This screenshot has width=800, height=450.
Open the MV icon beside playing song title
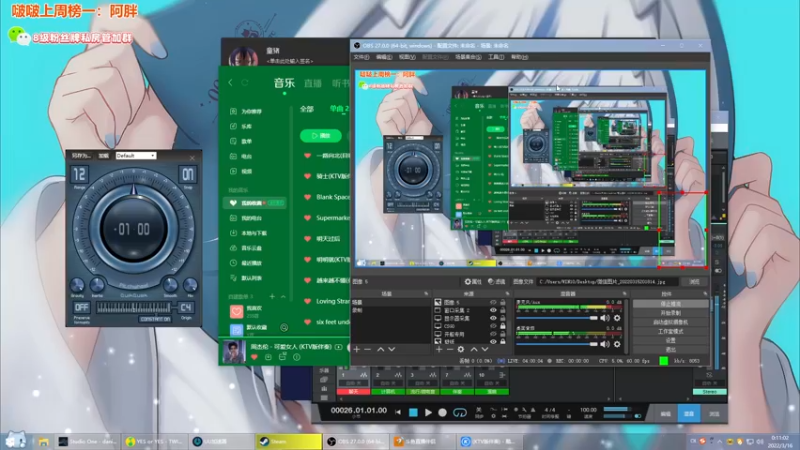point(338,347)
